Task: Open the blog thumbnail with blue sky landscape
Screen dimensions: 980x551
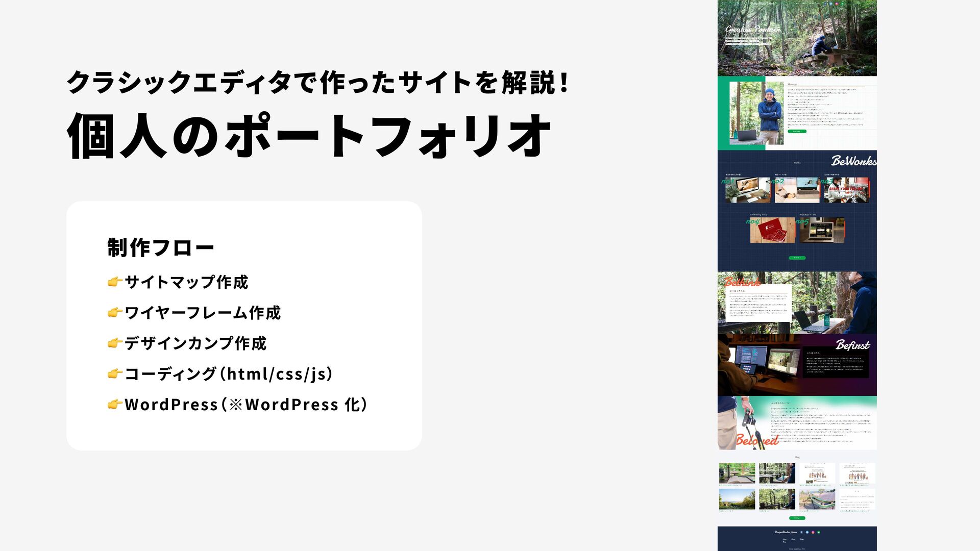Action: (737, 499)
